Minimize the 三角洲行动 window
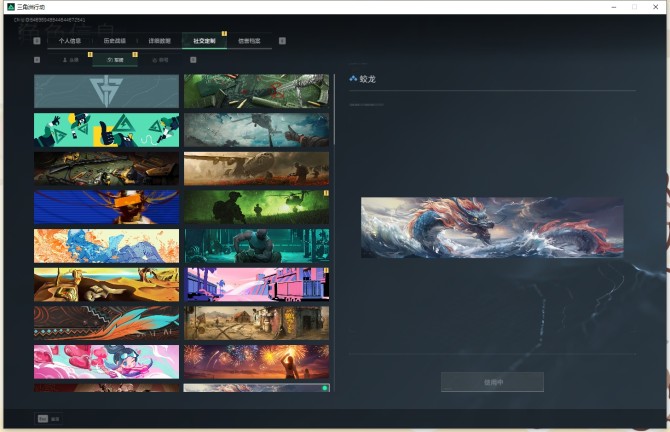 coord(614,7)
